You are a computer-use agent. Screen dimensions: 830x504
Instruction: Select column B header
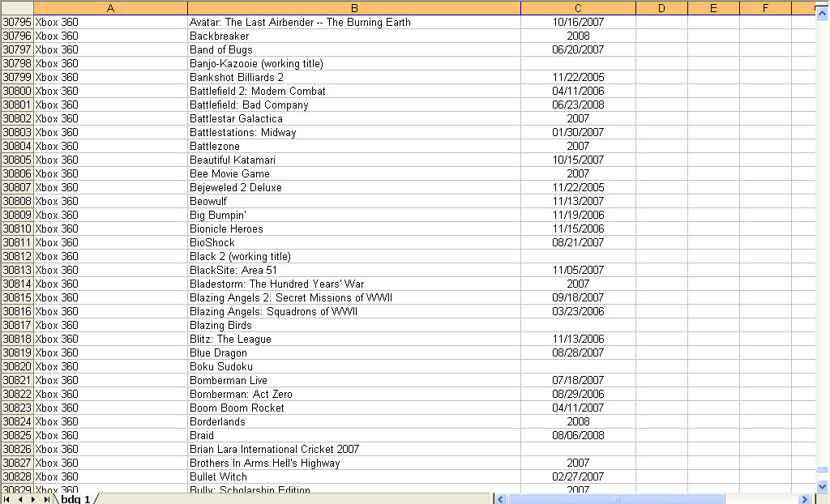coord(354,8)
